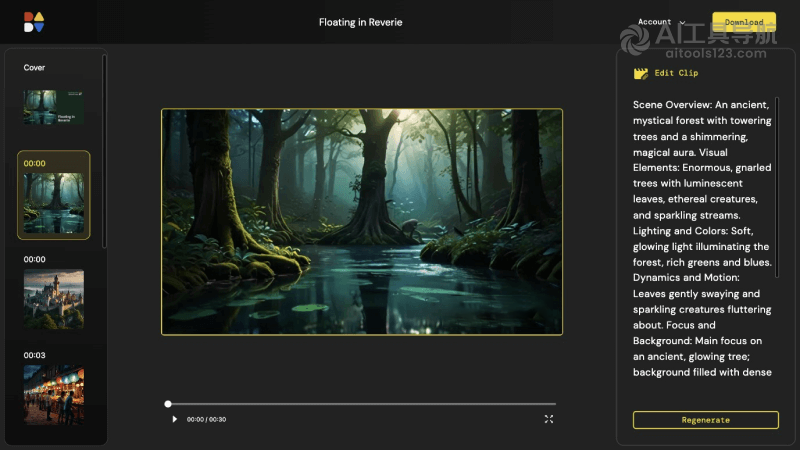The height and width of the screenshot is (450, 800).
Task: Click the Download button
Action: click(x=744, y=22)
